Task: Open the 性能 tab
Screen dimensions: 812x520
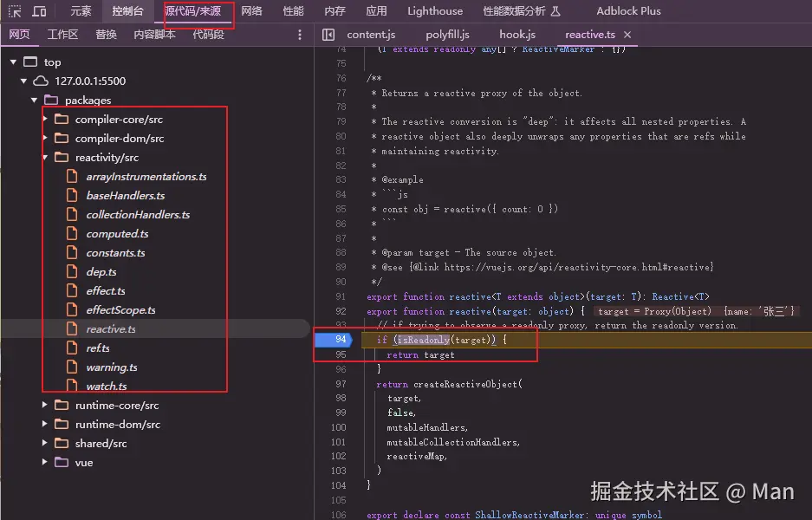Action: (293, 11)
